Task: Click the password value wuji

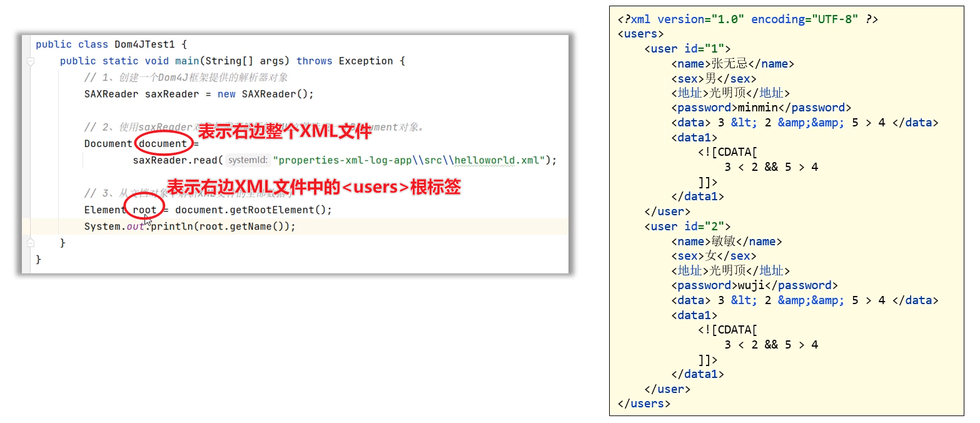Action: point(750,285)
